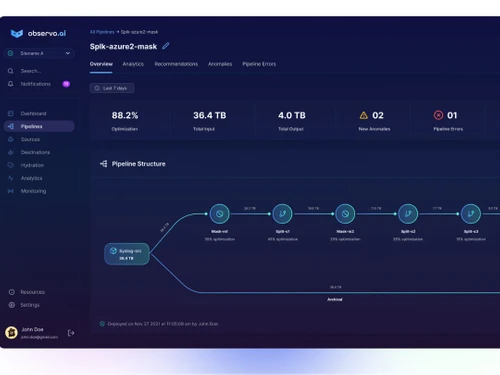Click the Hydration sidebar icon

11,165
